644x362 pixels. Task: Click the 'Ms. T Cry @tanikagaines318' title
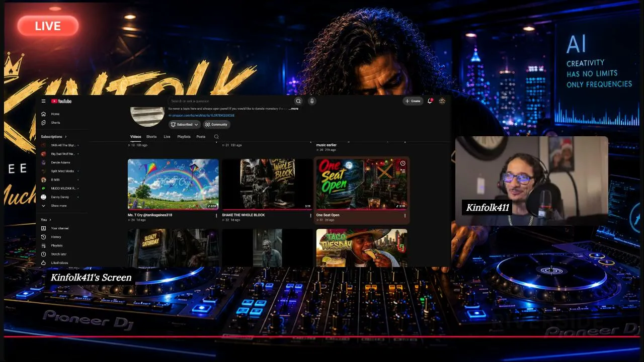point(150,215)
